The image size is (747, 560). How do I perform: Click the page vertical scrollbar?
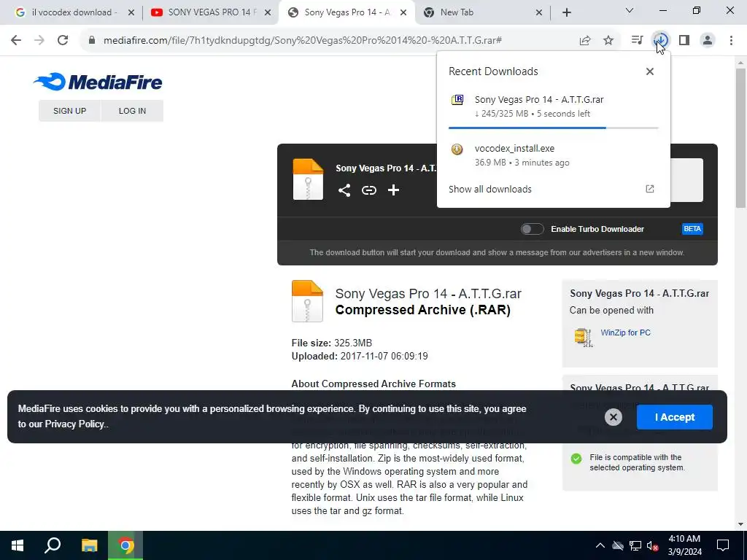740,138
